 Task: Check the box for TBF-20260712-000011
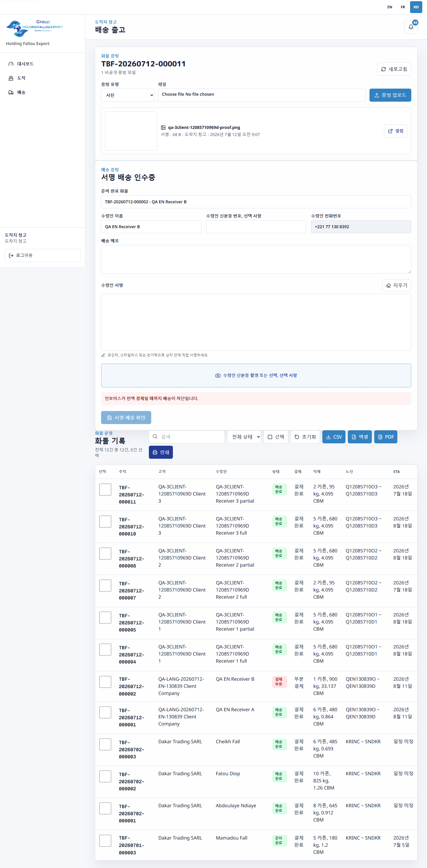[105, 490]
